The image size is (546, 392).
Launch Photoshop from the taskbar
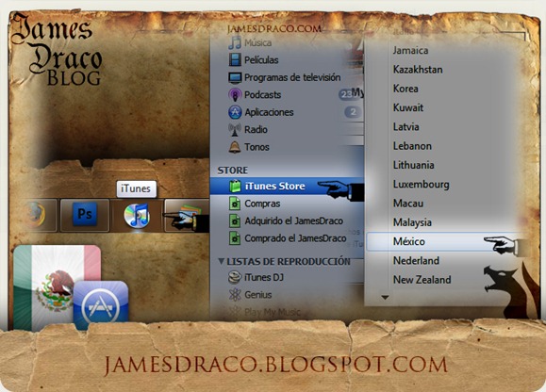pyautogui.click(x=85, y=215)
